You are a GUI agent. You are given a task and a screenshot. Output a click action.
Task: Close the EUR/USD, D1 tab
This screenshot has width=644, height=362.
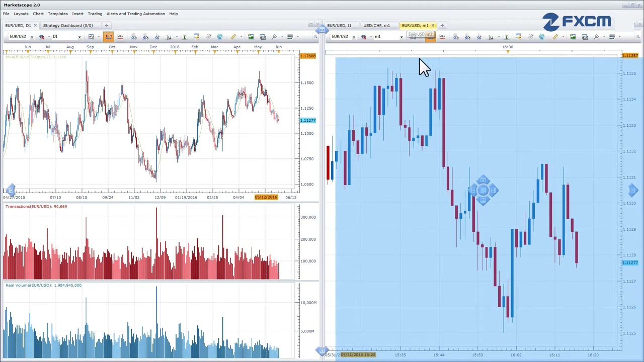point(35,25)
